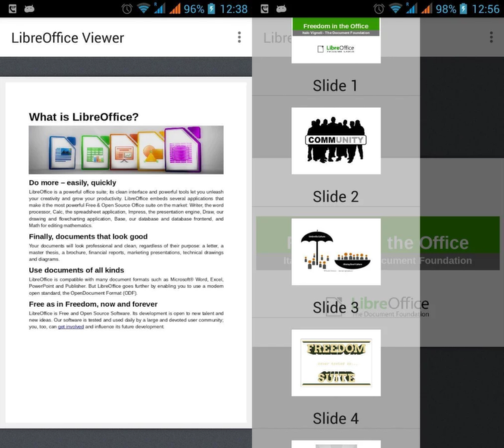
Task: Tap the 'LibreOffice Viewer' app title
Action: [67, 38]
